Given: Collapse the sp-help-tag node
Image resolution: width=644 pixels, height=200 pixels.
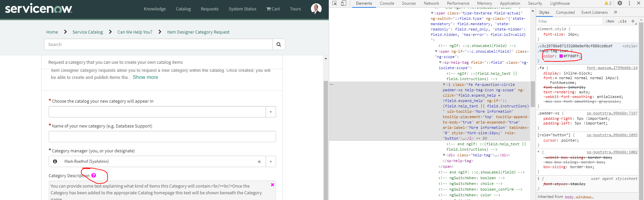Looking at the screenshot, I should point(440,62).
